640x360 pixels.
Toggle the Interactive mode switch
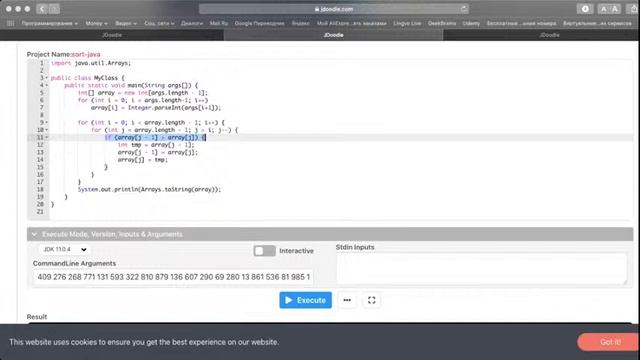[264, 251]
